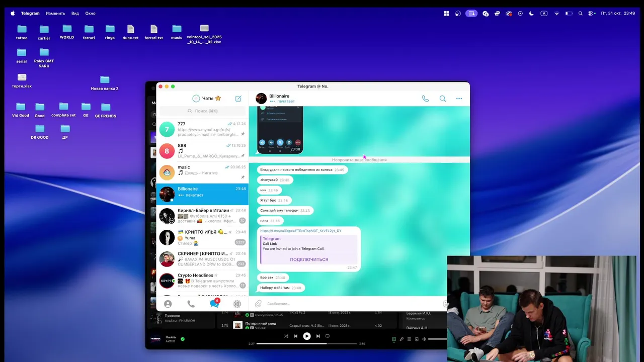Open the Crypto Headlines chat
644x362 pixels.
(202, 281)
